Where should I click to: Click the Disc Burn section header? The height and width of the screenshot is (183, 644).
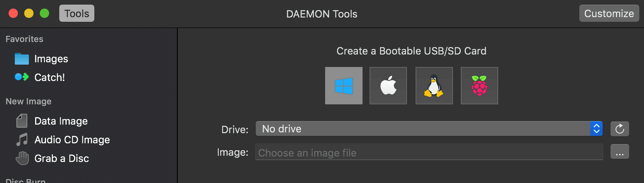tap(26, 181)
